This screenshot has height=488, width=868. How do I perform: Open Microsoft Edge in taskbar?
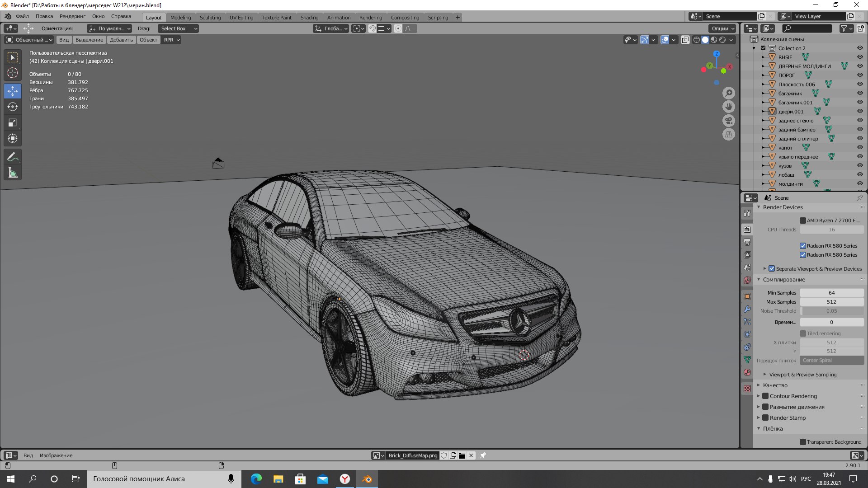click(256, 479)
